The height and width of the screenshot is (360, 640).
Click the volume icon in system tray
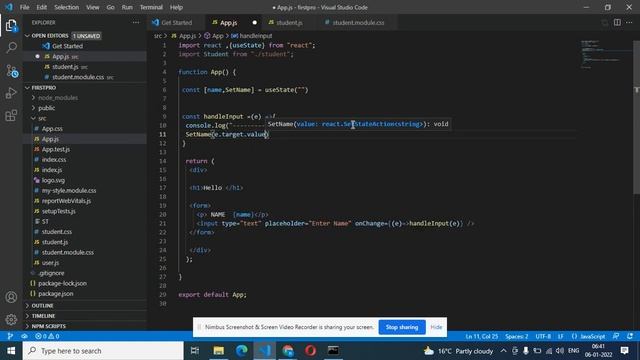(x=560, y=351)
